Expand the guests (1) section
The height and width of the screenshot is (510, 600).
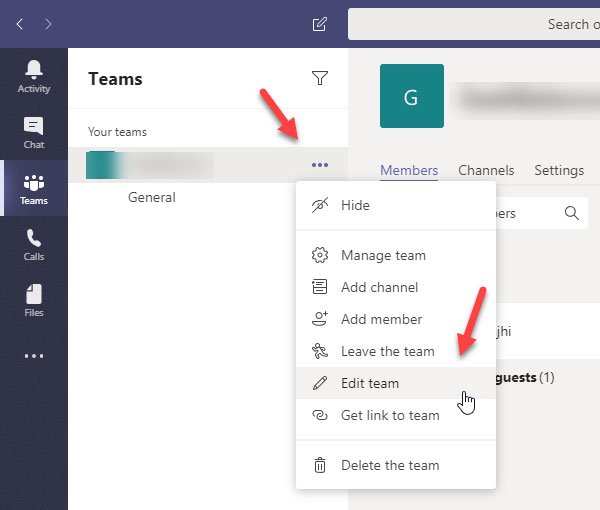525,378
